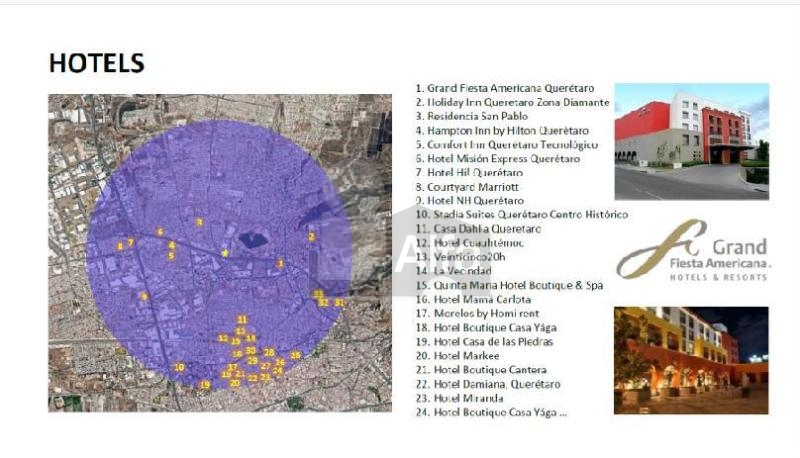This screenshot has height=458, width=800.
Task: Click map marker number 19
Action: (205, 385)
